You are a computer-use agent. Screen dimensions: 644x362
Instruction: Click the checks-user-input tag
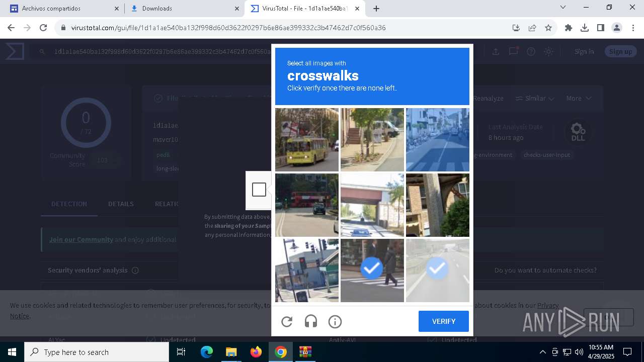pos(547,155)
